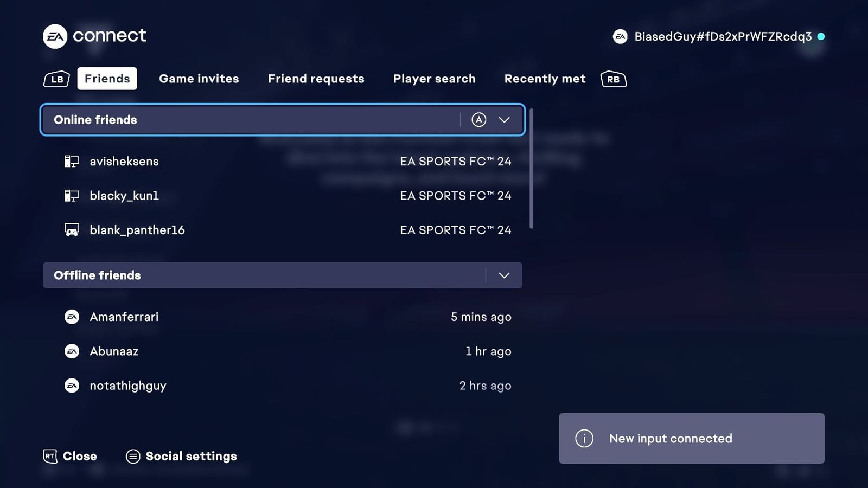
Task: Click the EA icon next to notathighguy
Action: pos(72,386)
